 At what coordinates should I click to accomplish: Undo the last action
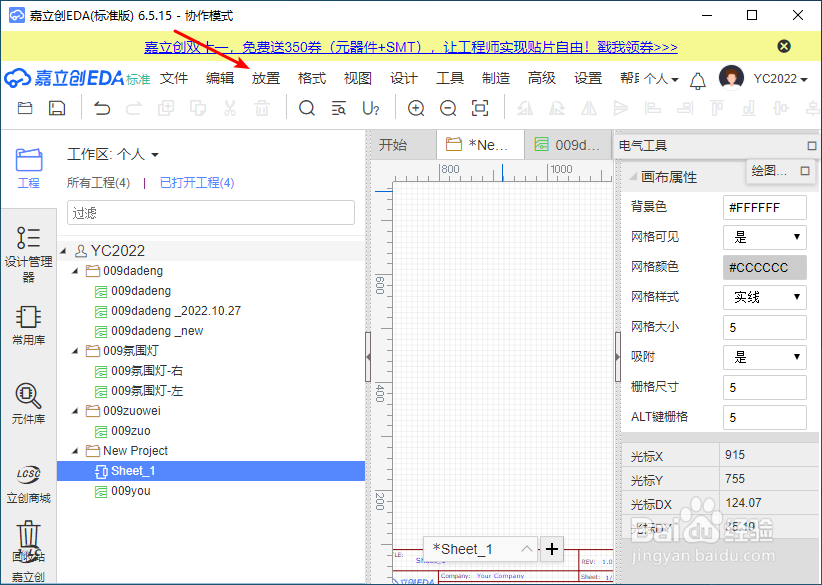[102, 109]
